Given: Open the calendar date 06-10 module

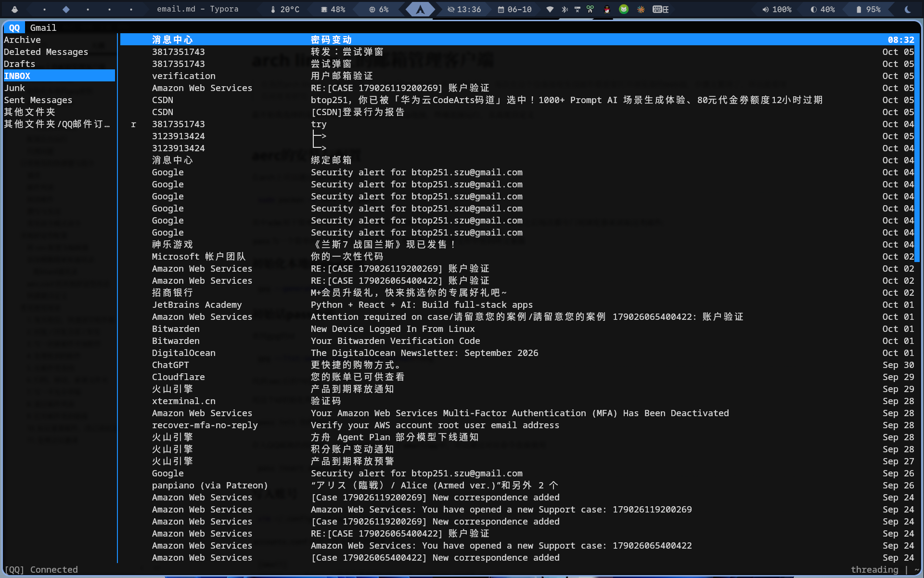Looking at the screenshot, I should tap(514, 9).
